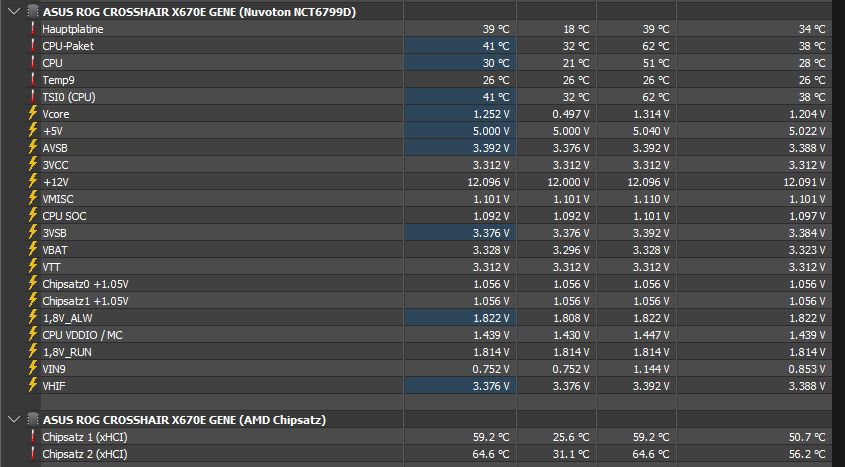Select the Temp9 sensor label

58,80
